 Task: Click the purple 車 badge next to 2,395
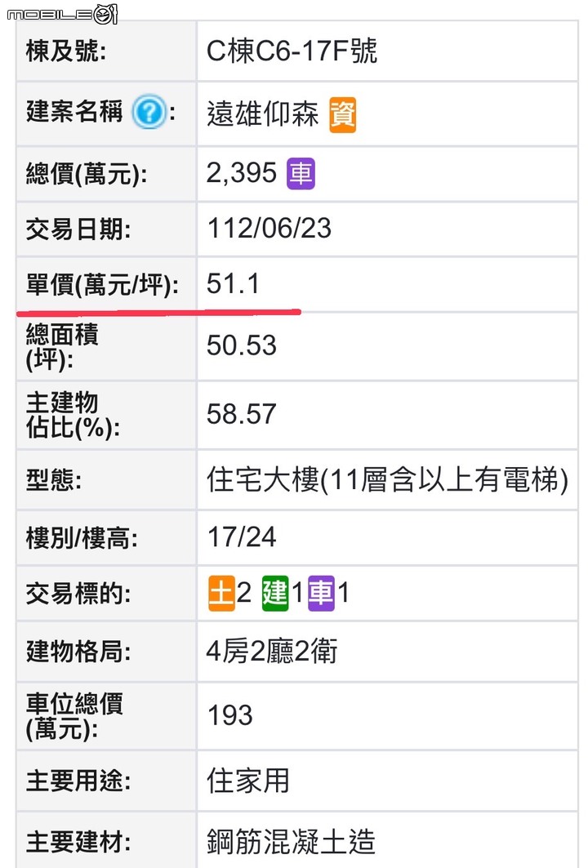pos(301,173)
